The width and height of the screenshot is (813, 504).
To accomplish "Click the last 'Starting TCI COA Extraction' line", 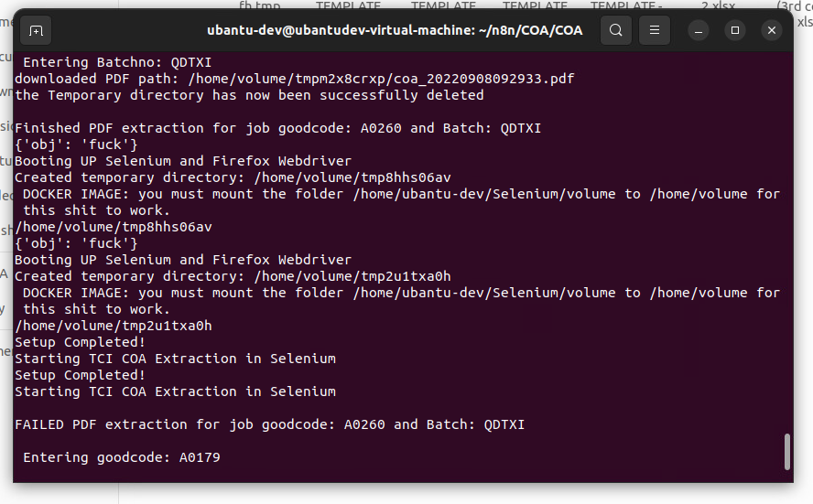I will pos(175,391).
